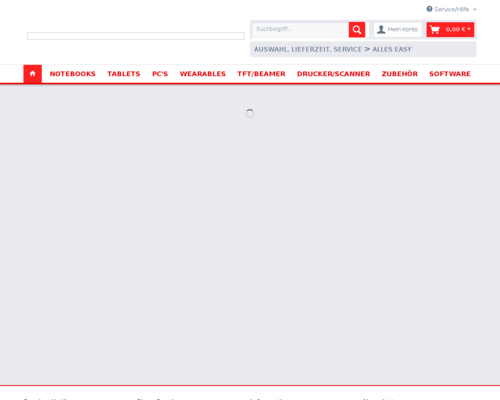Open the Tablets category

click(x=124, y=74)
